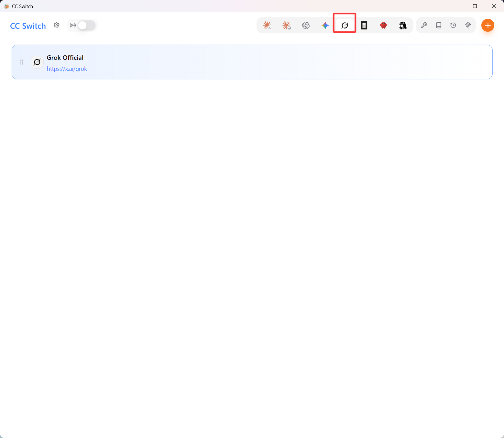Toggle the proxy broadcast switch
This screenshot has width=504, height=438.
pos(87,25)
